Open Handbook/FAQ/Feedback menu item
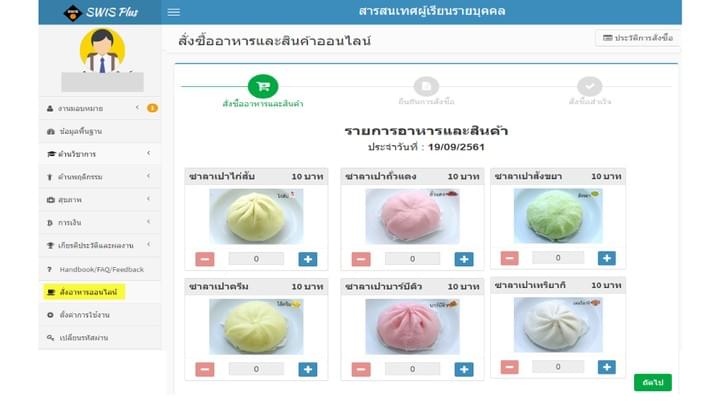Viewport: 720px width, 405px height. coord(100,269)
